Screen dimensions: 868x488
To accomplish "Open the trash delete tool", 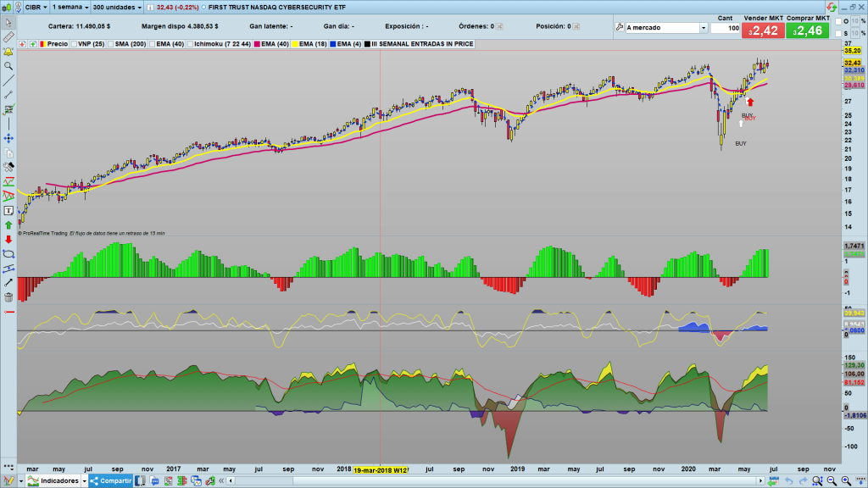I will point(8,297).
